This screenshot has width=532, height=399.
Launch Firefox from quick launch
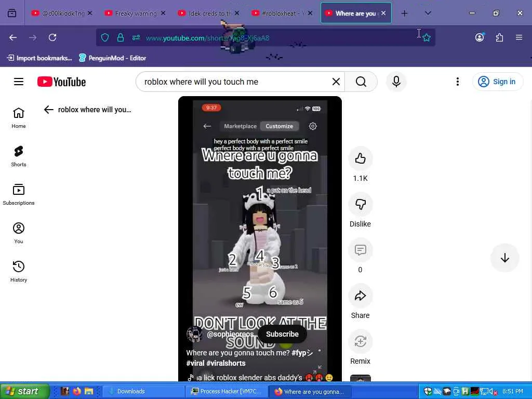[x=77, y=391]
